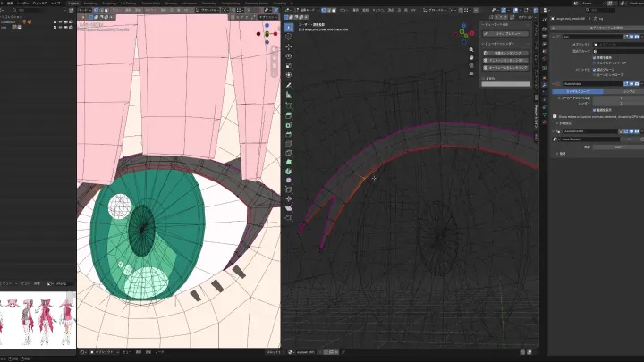
Task: Click the 画像をレンダリング button
Action: 505,53
